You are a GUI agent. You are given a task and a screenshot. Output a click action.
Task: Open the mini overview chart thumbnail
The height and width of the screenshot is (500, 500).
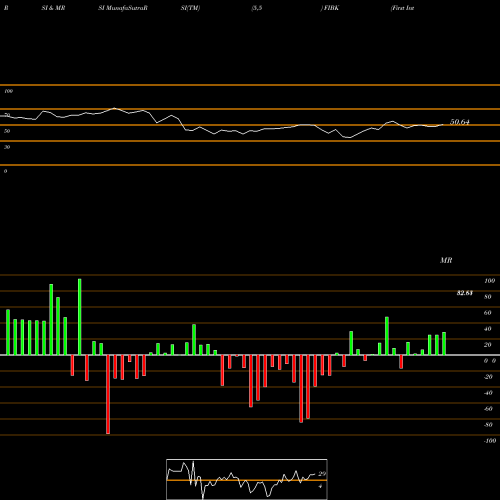247,479
